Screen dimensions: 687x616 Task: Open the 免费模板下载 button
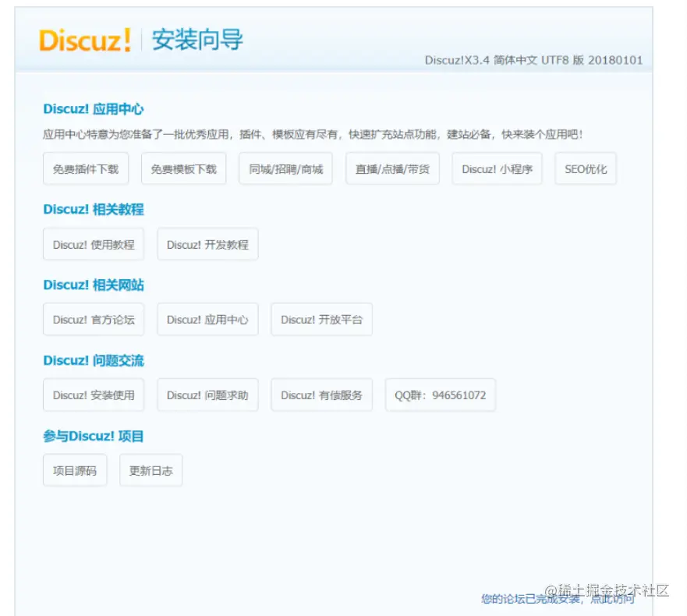coord(183,168)
